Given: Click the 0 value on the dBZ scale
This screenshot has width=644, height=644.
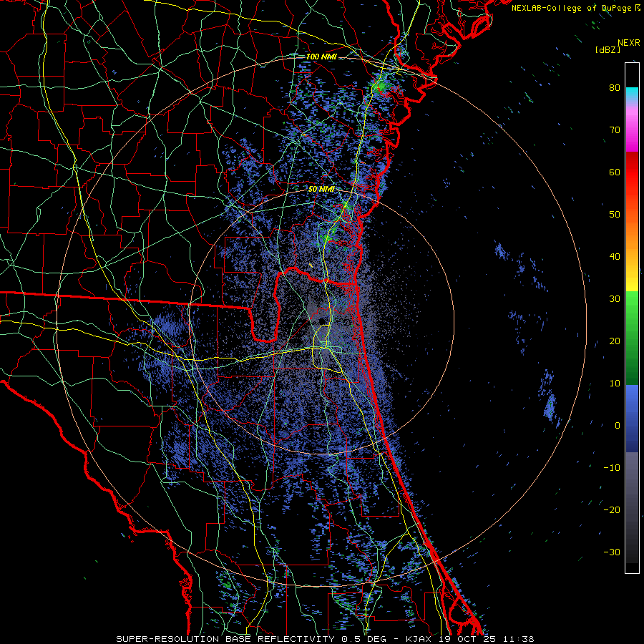Looking at the screenshot, I should pyautogui.click(x=618, y=426).
